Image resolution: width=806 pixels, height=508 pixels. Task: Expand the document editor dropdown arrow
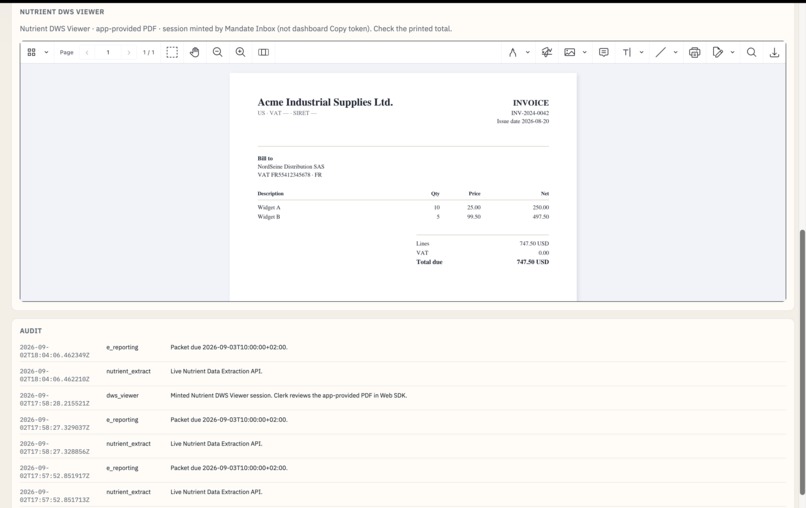(732, 52)
